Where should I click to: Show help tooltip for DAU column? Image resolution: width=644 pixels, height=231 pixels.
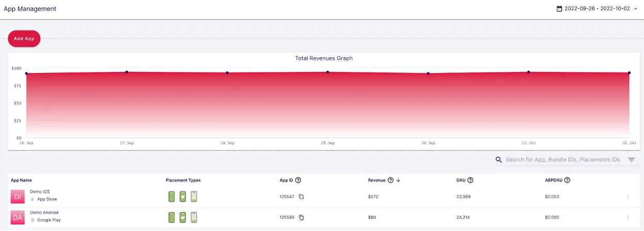click(470, 180)
